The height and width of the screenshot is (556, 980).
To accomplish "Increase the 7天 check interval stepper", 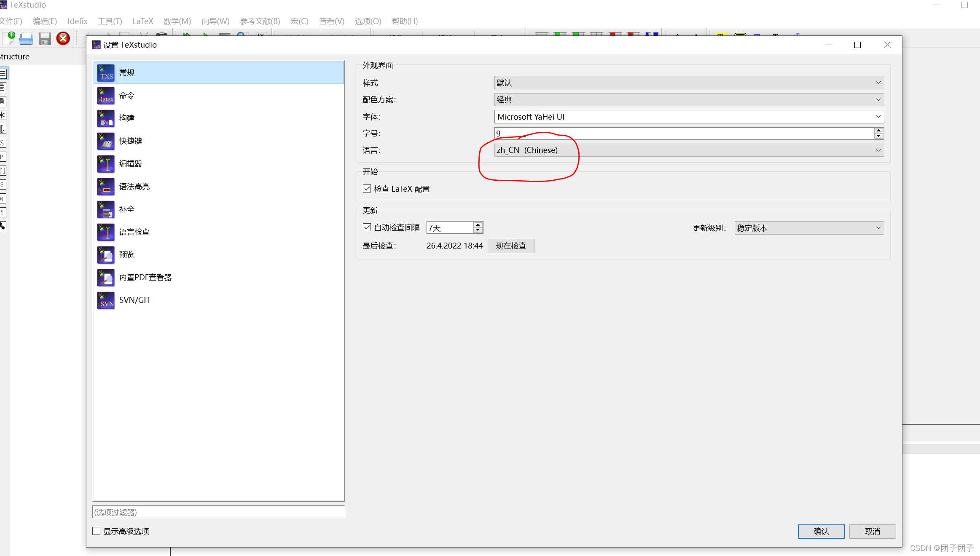I will click(478, 225).
